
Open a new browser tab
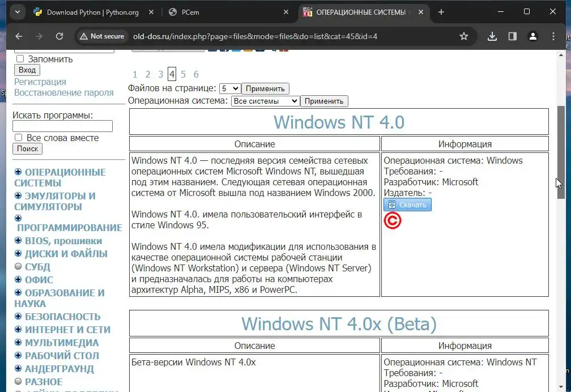(441, 12)
